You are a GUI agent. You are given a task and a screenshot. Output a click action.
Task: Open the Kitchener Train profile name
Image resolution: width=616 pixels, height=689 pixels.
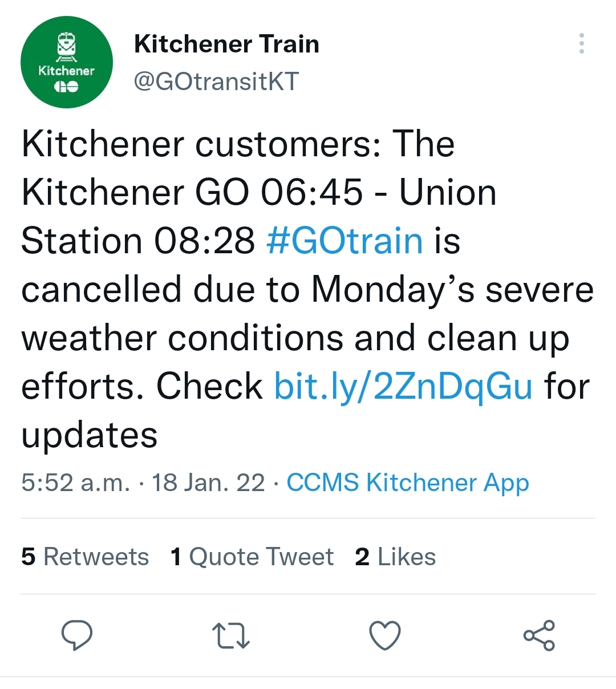(226, 44)
